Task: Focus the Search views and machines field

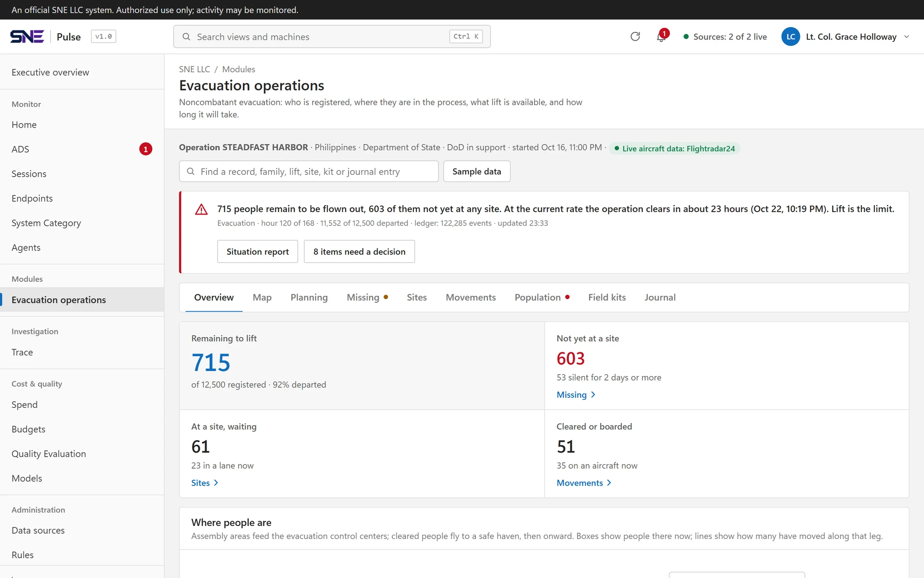Action: coord(332,37)
